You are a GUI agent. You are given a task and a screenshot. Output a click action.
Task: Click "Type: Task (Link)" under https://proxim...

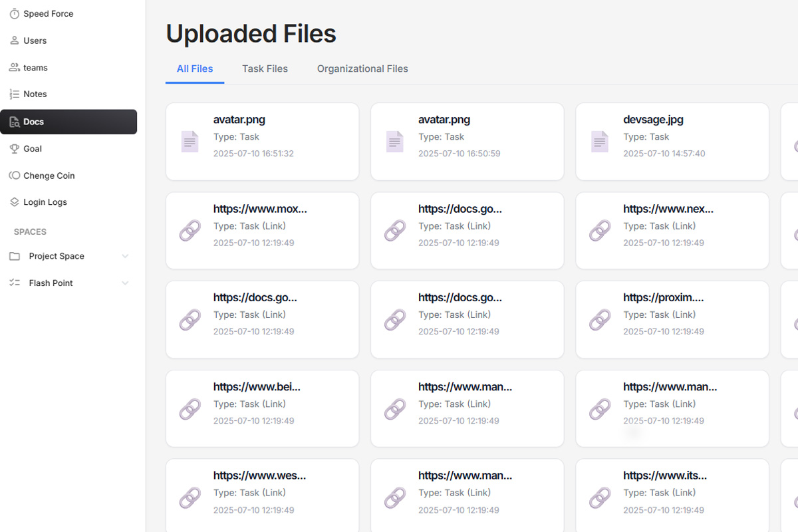coord(659,315)
